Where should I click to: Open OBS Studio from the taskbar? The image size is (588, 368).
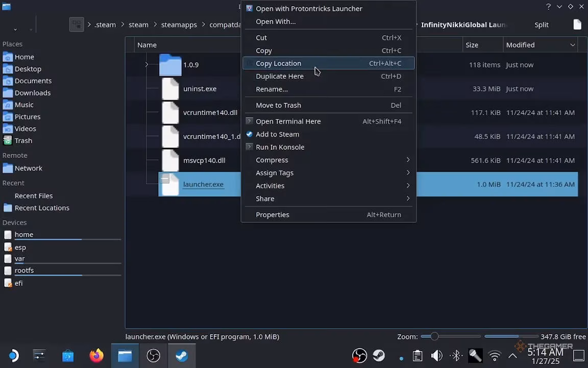pos(153,355)
